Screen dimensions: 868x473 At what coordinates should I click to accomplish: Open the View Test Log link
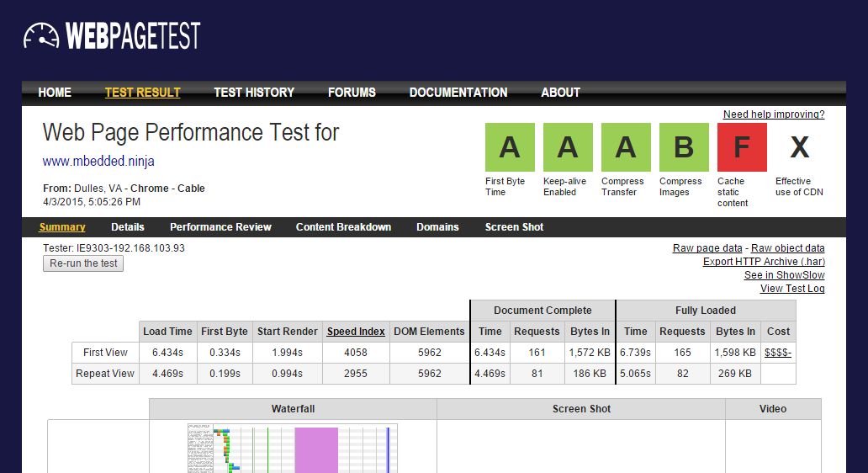pos(792,289)
